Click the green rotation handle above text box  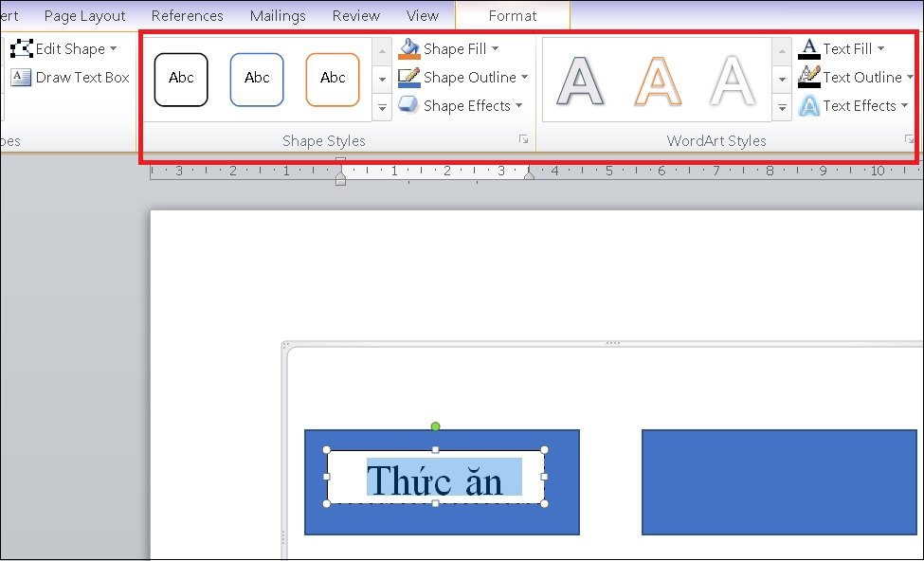(x=436, y=426)
